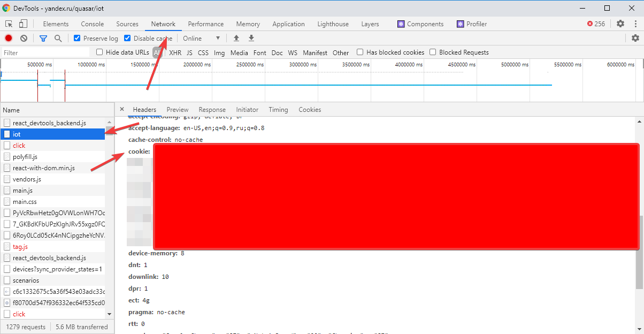Filter requests by Font type
The height and width of the screenshot is (334, 644).
pos(260,52)
